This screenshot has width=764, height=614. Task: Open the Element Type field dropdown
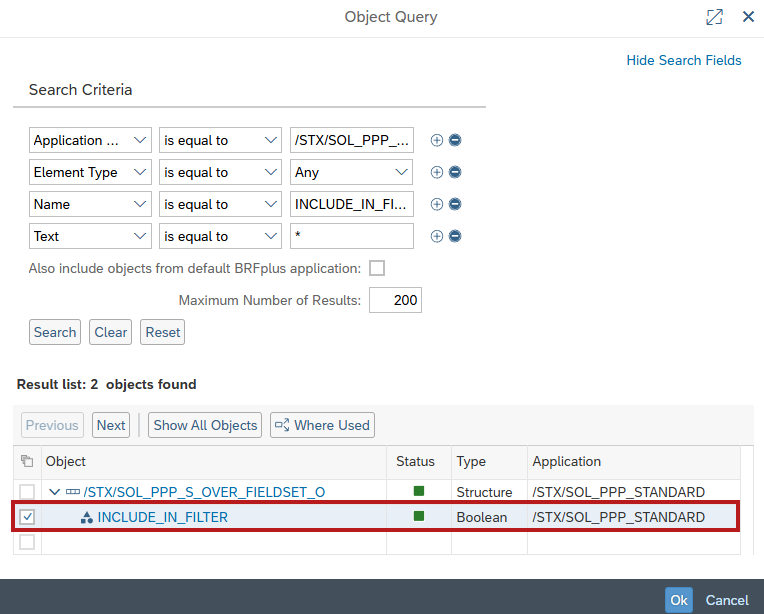(x=139, y=173)
